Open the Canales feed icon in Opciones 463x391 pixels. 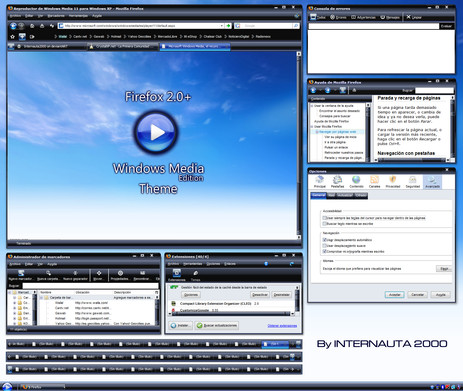tap(374, 182)
